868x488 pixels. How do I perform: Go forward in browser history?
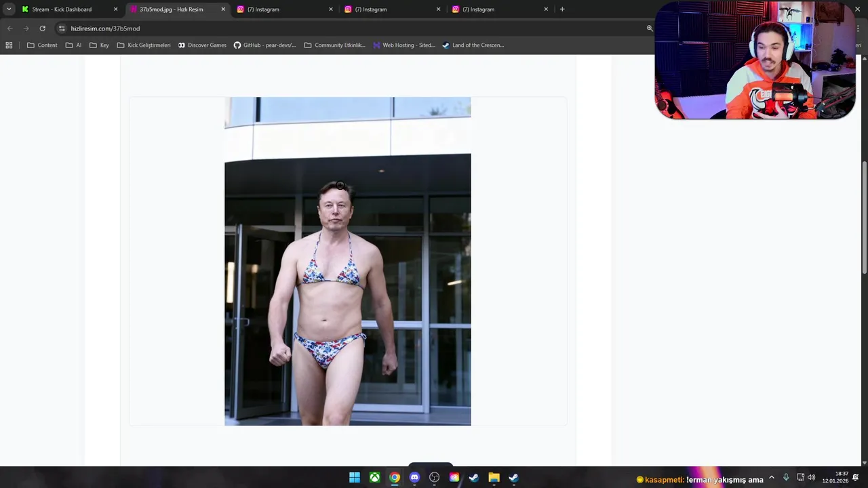click(x=26, y=28)
